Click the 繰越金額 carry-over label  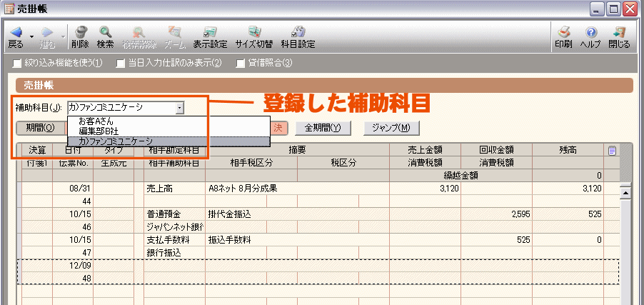(461, 176)
